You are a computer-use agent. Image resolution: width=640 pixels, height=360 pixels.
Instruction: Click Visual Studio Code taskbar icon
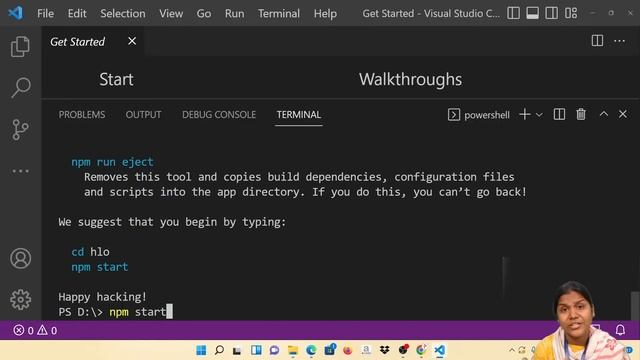pyautogui.click(x=440, y=350)
